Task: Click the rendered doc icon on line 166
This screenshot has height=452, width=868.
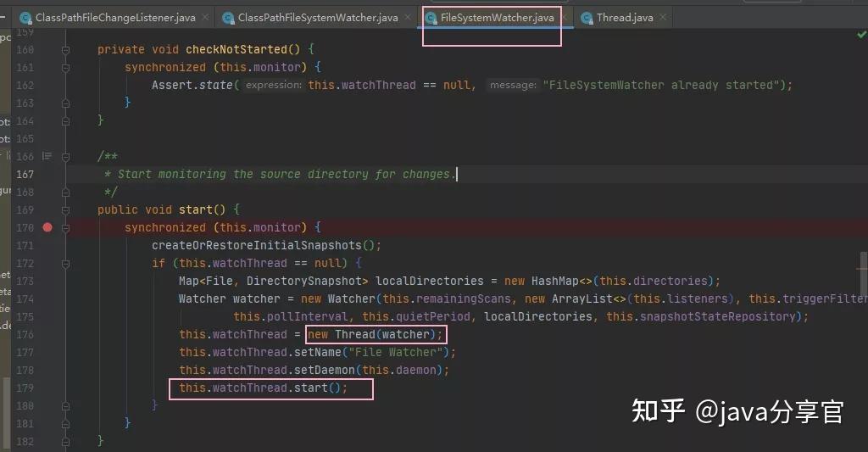Action: (x=47, y=156)
